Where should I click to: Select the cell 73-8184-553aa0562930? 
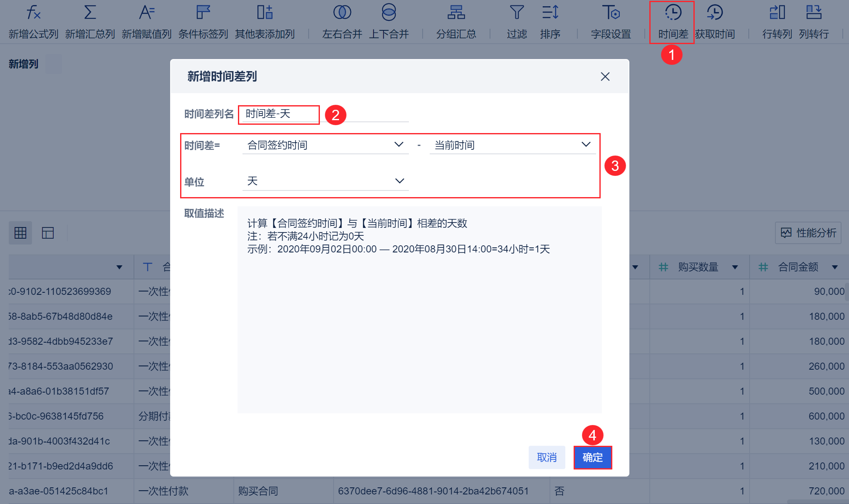(x=71, y=366)
